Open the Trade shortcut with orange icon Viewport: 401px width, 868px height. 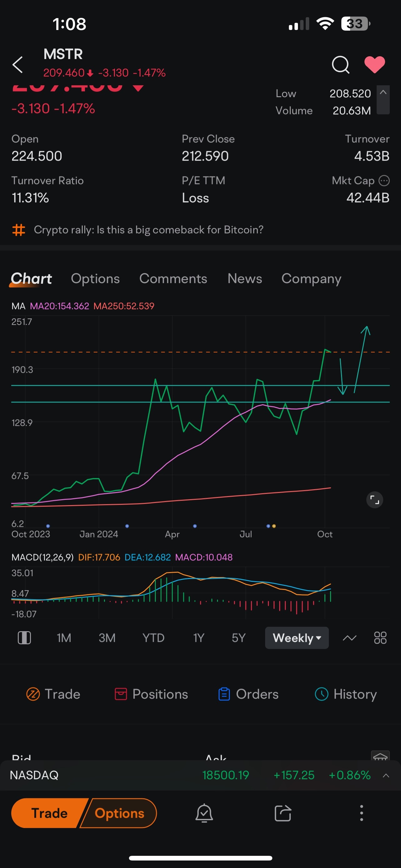[53, 694]
